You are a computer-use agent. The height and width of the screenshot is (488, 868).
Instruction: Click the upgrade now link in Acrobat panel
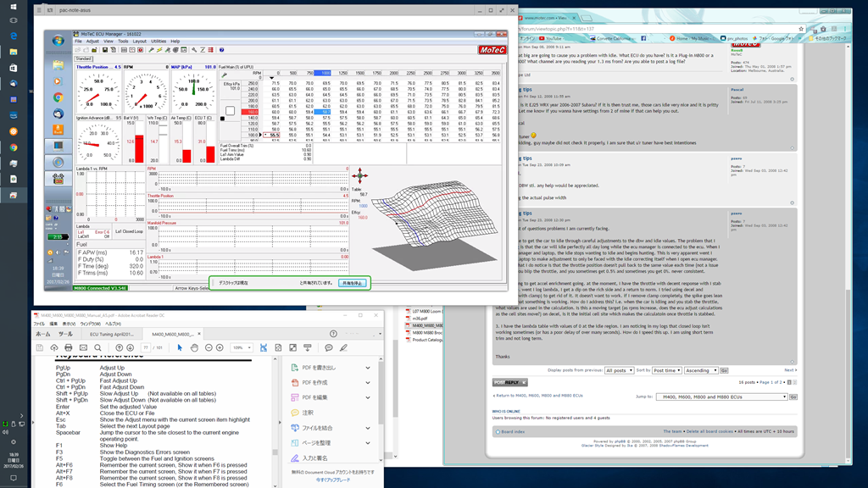tap(333, 480)
